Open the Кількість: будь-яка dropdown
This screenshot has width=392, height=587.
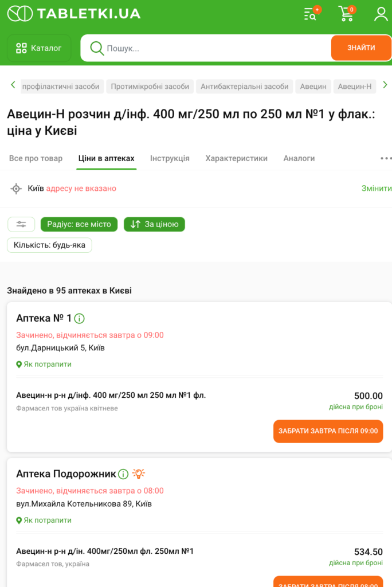[x=49, y=245]
